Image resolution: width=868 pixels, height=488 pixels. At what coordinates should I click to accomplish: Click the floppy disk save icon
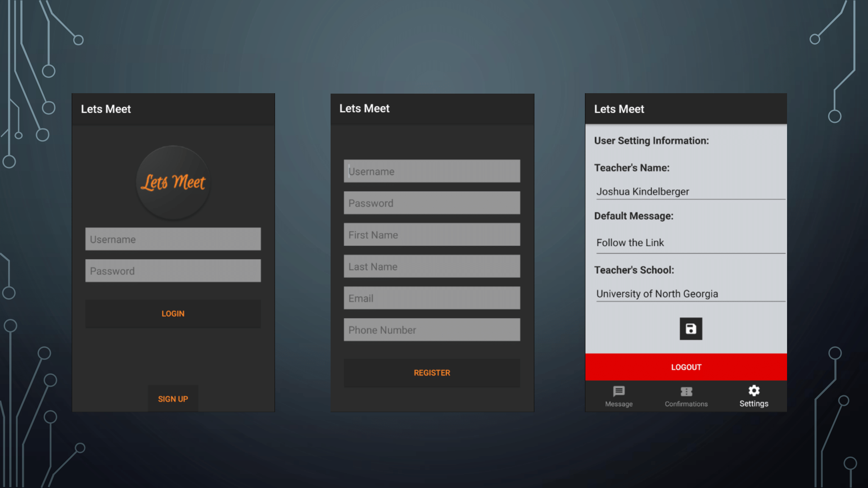691,329
